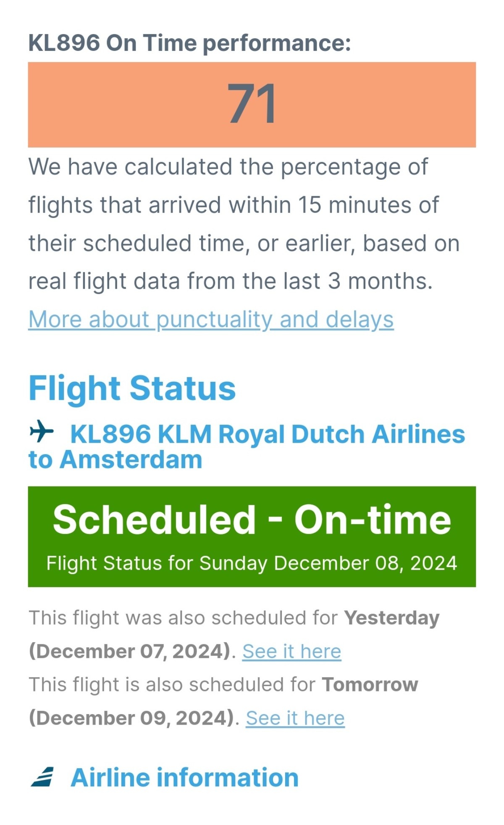The height and width of the screenshot is (825, 504).
Task: Click the Sunday December 08, 2024 status date
Action: click(252, 563)
